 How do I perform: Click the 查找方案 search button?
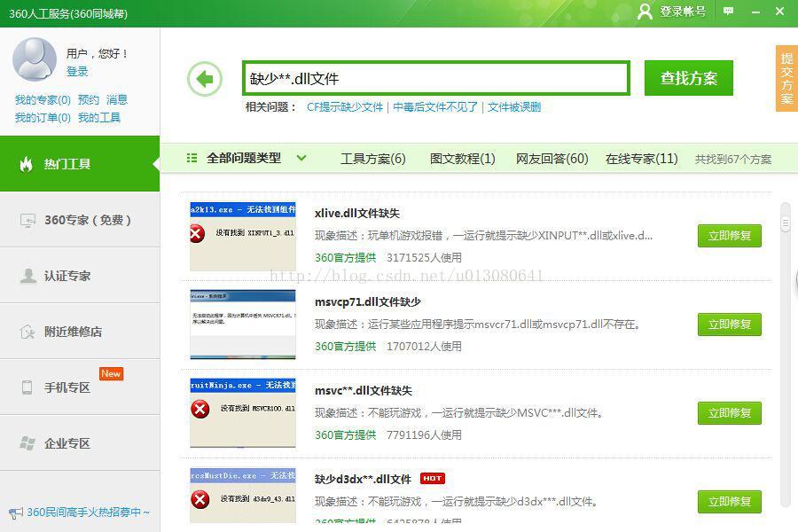689,78
